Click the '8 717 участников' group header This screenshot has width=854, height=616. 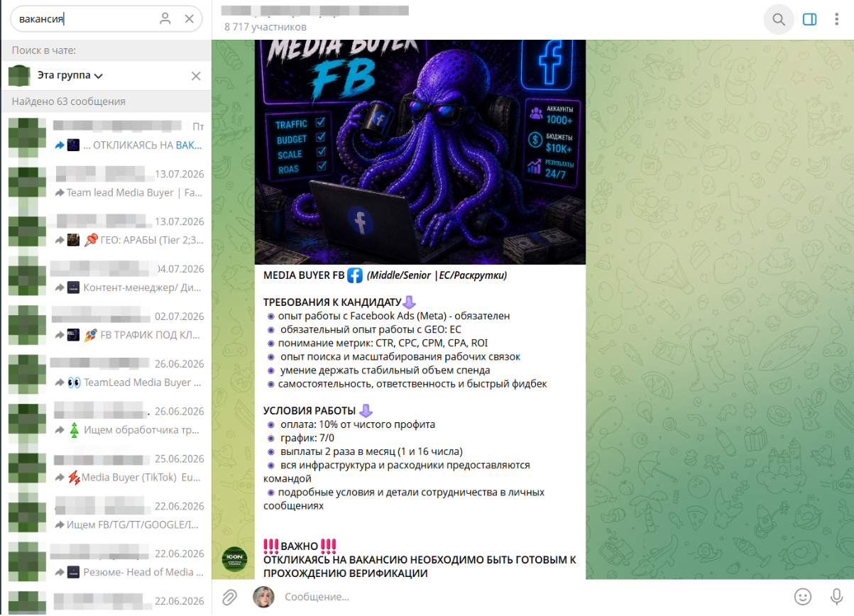click(x=265, y=27)
